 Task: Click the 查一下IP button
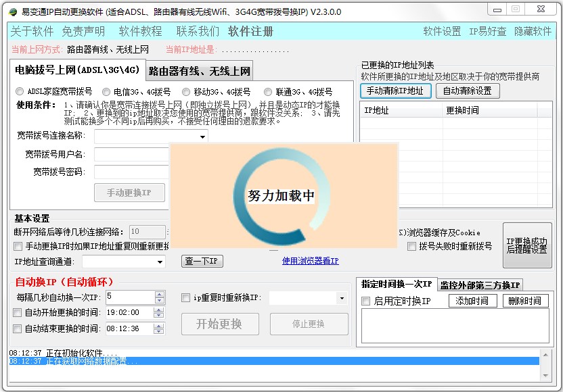pos(202,262)
